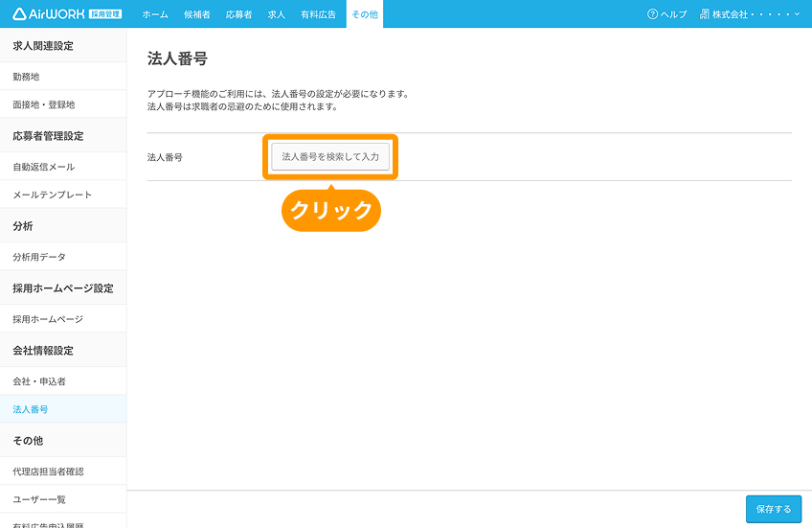Screen dimensions: 812x529
Task: Open ユーザー一覧 sidebar item
Action: coord(63,499)
